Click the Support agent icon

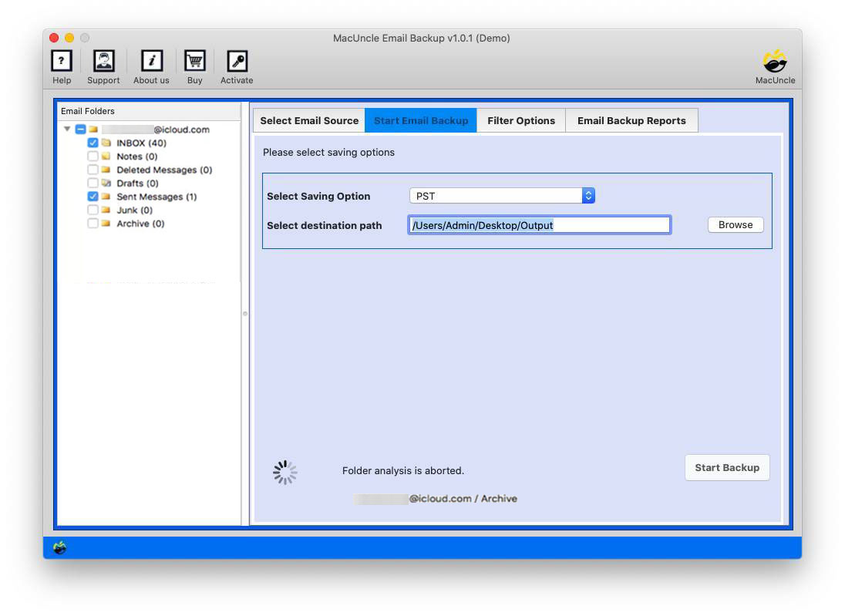coord(103,62)
